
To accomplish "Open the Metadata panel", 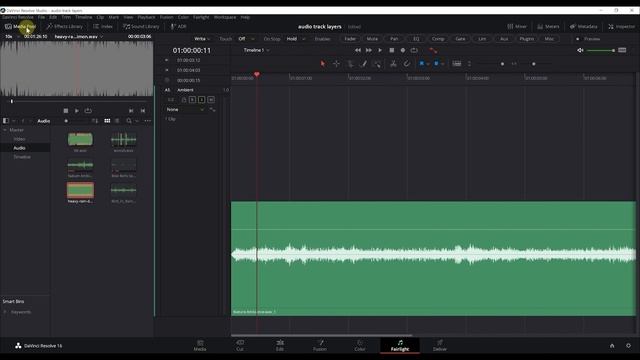I will [x=583, y=27].
